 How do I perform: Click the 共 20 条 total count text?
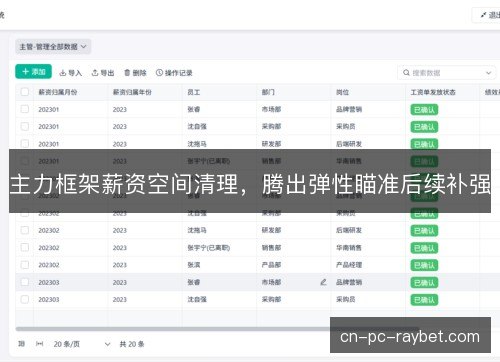pos(132,344)
